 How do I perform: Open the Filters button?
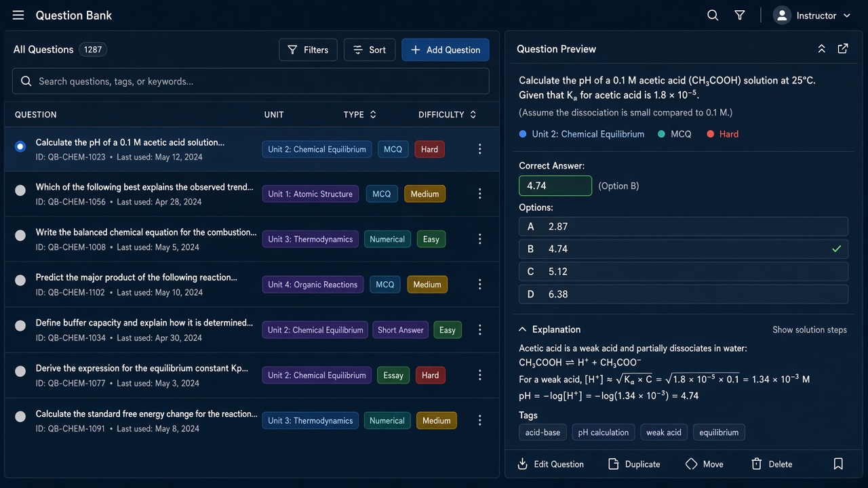click(308, 49)
